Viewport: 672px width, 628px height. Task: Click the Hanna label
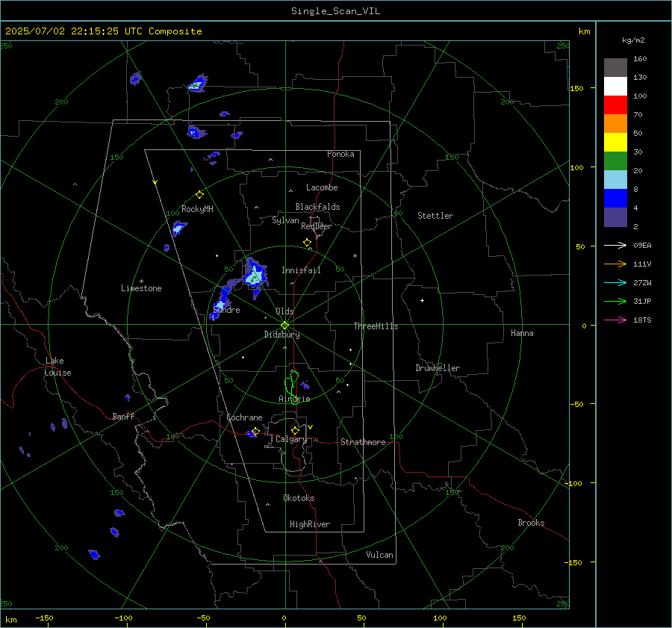[x=522, y=333]
